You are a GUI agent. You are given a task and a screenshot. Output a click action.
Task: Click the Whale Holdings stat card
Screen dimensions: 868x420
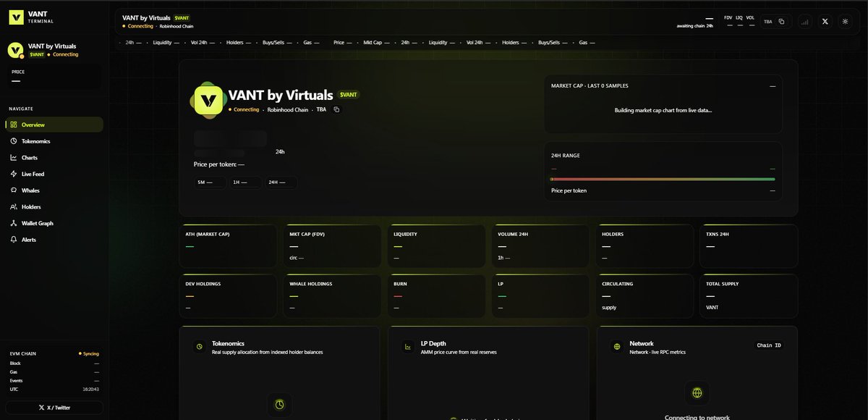332,295
